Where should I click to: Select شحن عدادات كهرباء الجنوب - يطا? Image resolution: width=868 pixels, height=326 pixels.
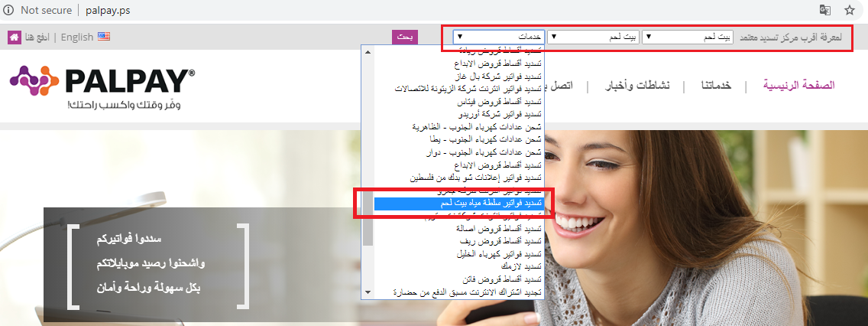[459, 140]
